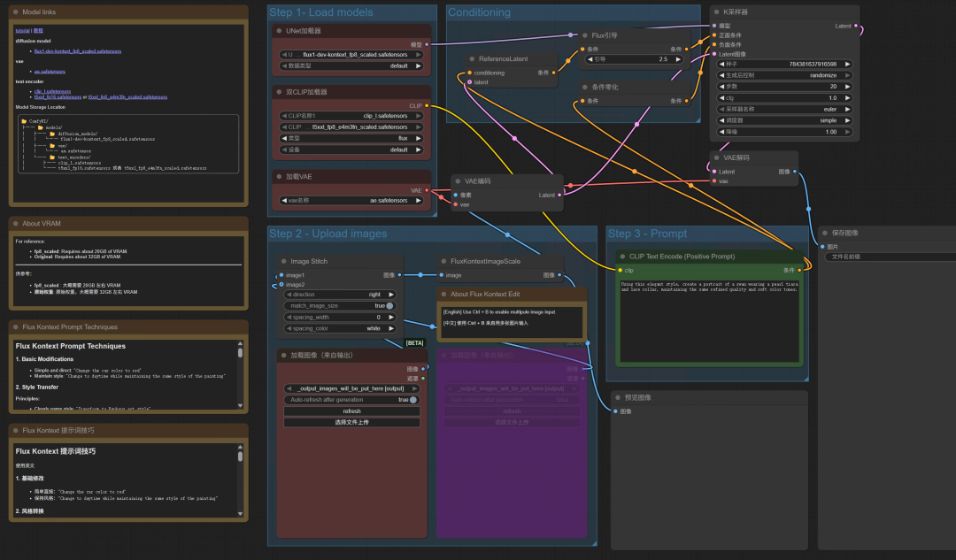
Task: Toggle Auto-refresh after generation switch
Action: click(412, 400)
